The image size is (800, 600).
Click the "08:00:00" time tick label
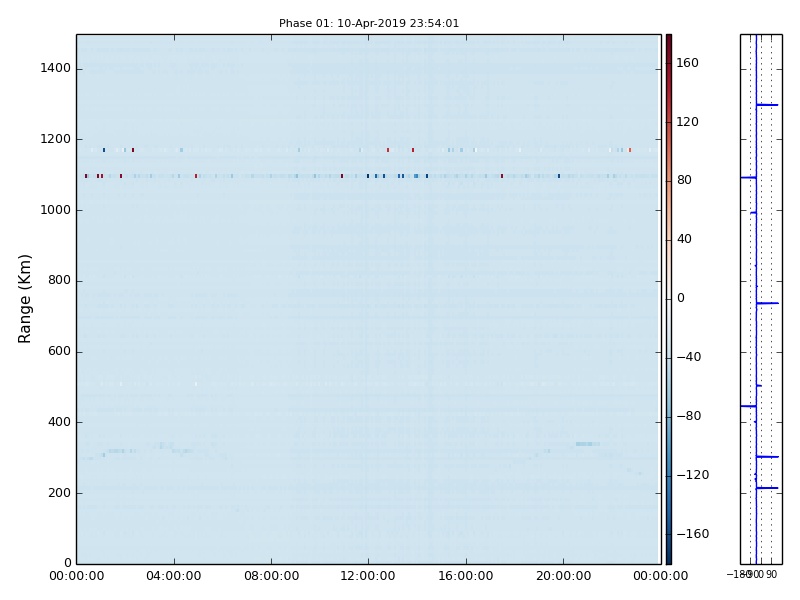coord(271,576)
